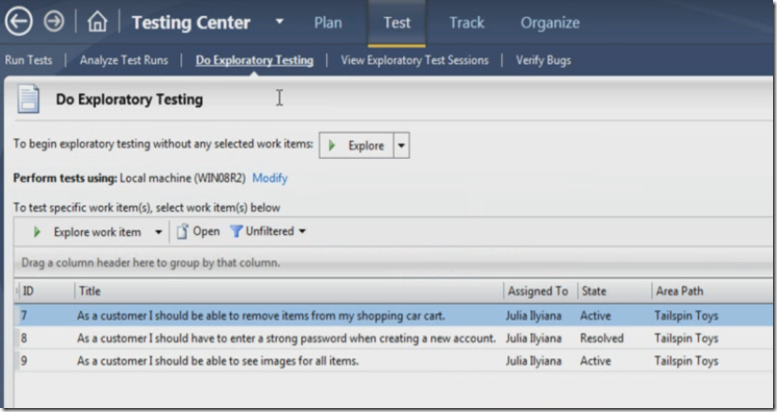
Task: Click Active state cell in row 7
Action: point(595,316)
